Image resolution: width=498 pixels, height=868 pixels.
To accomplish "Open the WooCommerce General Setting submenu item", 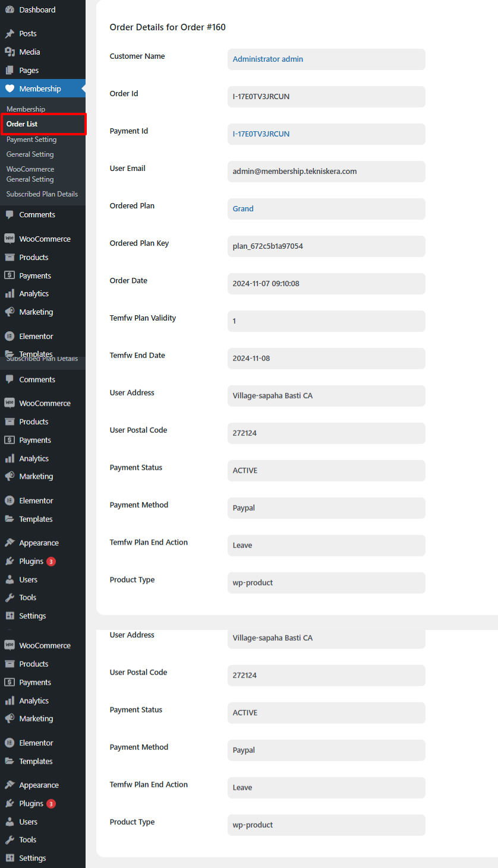I will click(30, 174).
